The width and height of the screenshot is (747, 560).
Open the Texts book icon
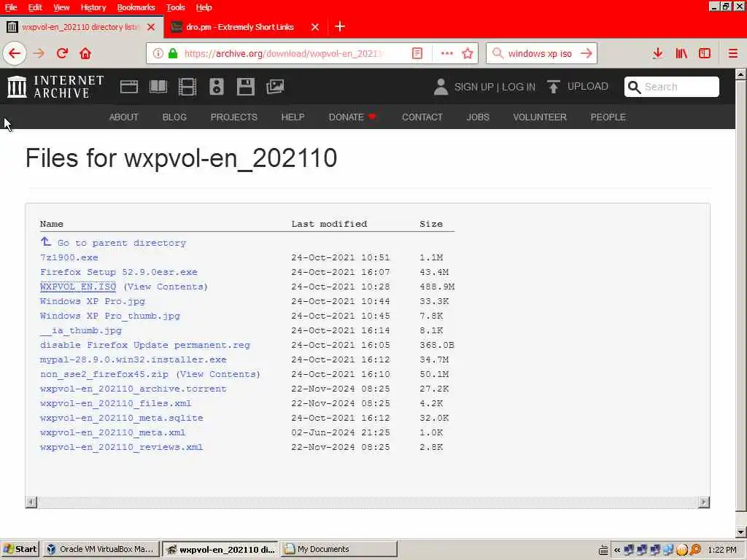coord(158,87)
